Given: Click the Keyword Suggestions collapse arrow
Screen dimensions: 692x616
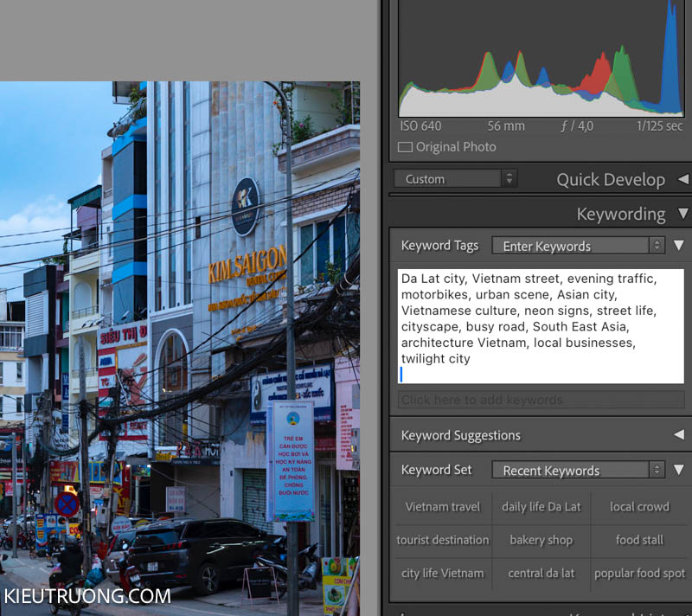Looking at the screenshot, I should tap(679, 435).
